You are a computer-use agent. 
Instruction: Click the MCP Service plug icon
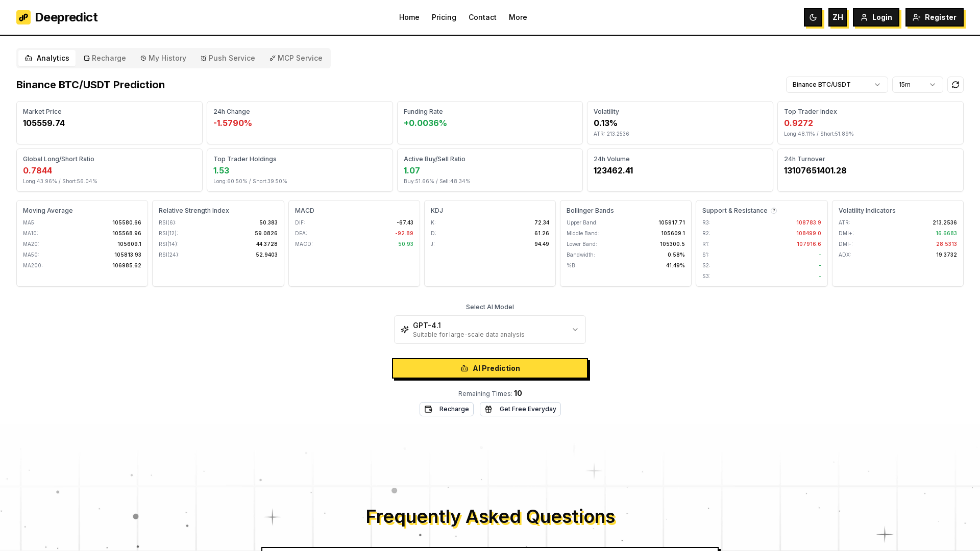click(x=273, y=58)
